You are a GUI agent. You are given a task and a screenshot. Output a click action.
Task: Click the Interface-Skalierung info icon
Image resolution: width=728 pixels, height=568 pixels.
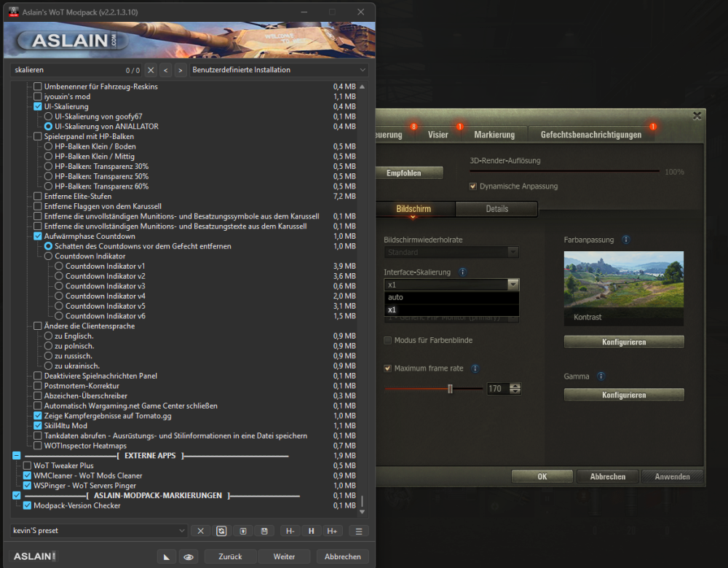pyautogui.click(x=462, y=272)
